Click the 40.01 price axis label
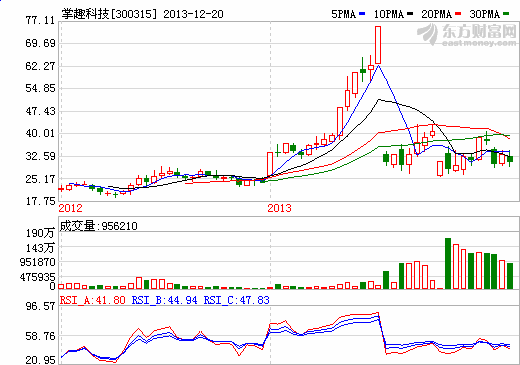 click(40, 133)
